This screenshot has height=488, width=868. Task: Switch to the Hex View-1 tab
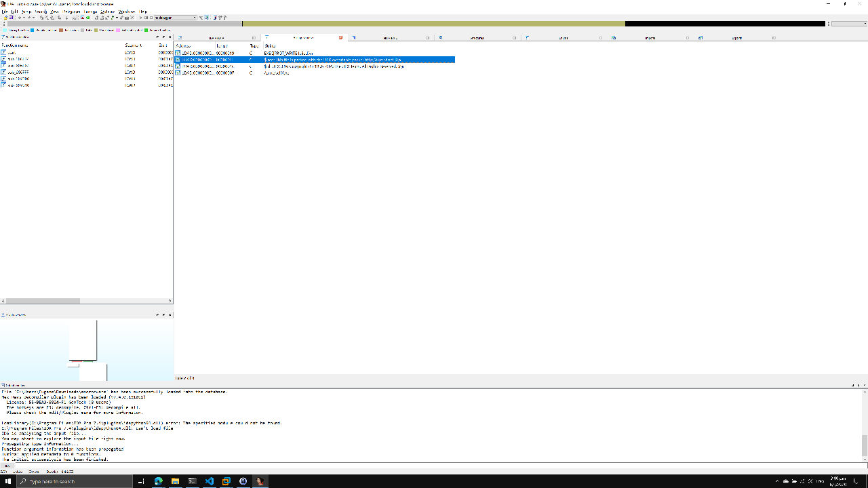386,38
